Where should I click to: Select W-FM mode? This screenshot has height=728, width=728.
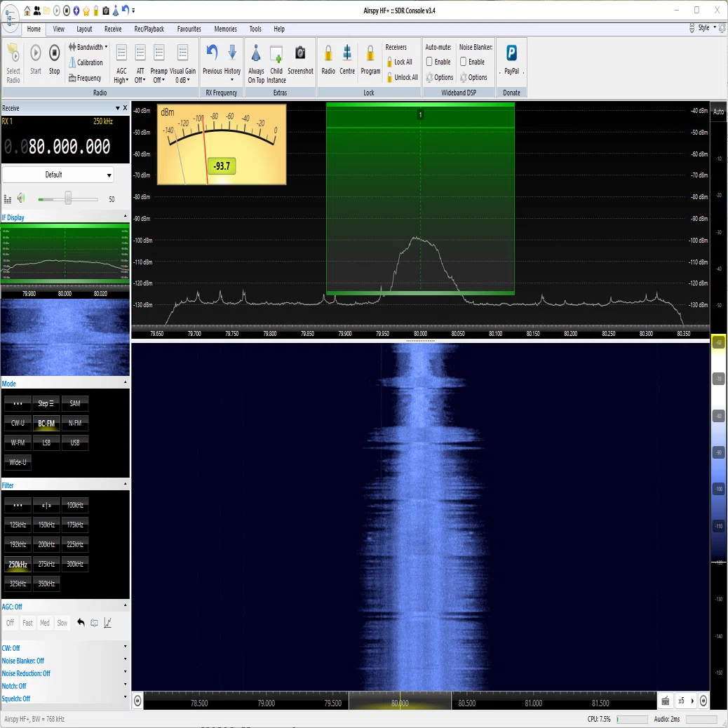tap(18, 443)
